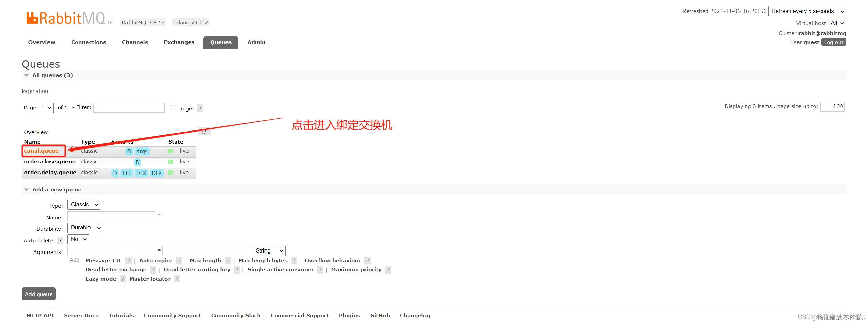Open the Page number dropdown
This screenshot has height=323, width=868.
pos(46,108)
